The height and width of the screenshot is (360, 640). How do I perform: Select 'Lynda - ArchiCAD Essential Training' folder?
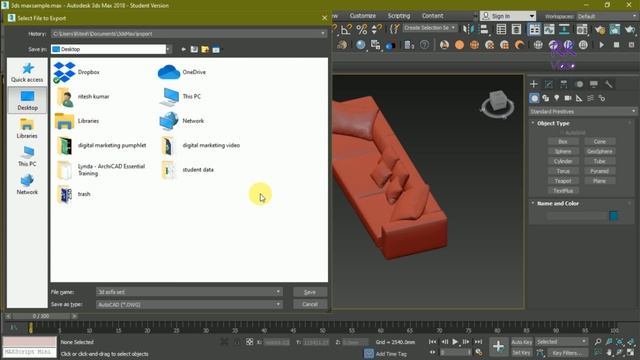(x=101, y=170)
